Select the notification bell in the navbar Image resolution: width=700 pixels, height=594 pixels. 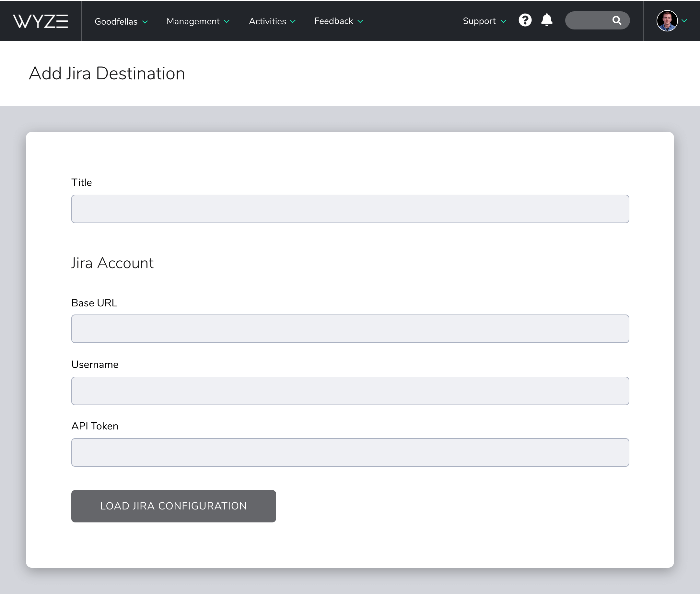546,20
